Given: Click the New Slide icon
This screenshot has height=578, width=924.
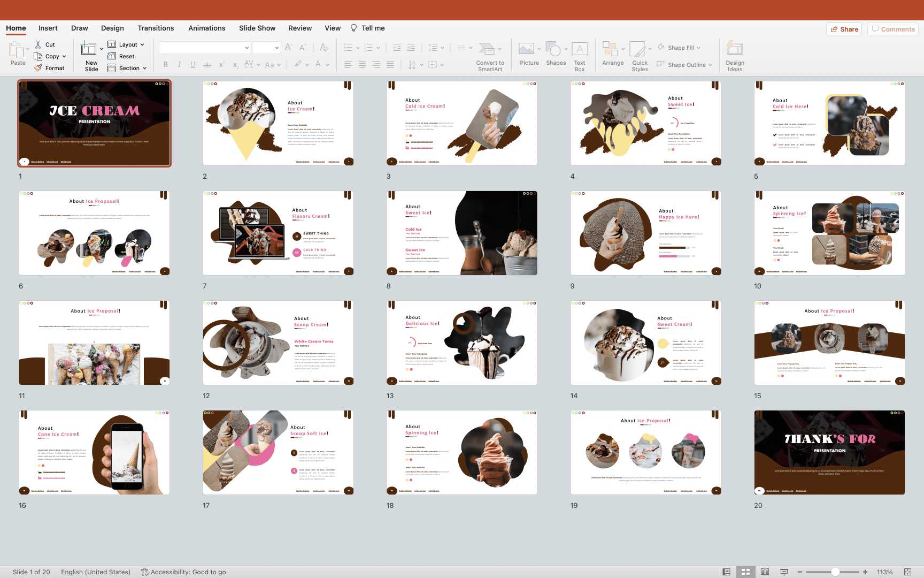Looking at the screenshot, I should (x=88, y=49).
